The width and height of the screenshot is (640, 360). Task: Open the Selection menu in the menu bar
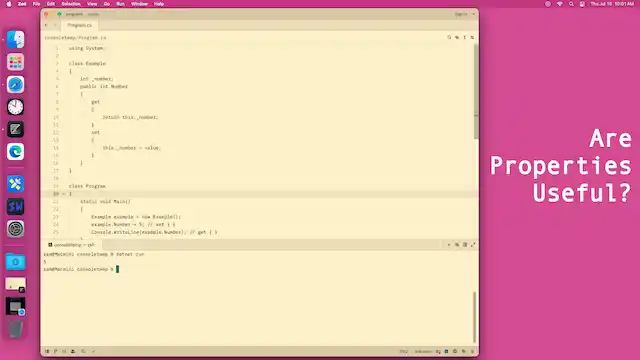point(71,4)
